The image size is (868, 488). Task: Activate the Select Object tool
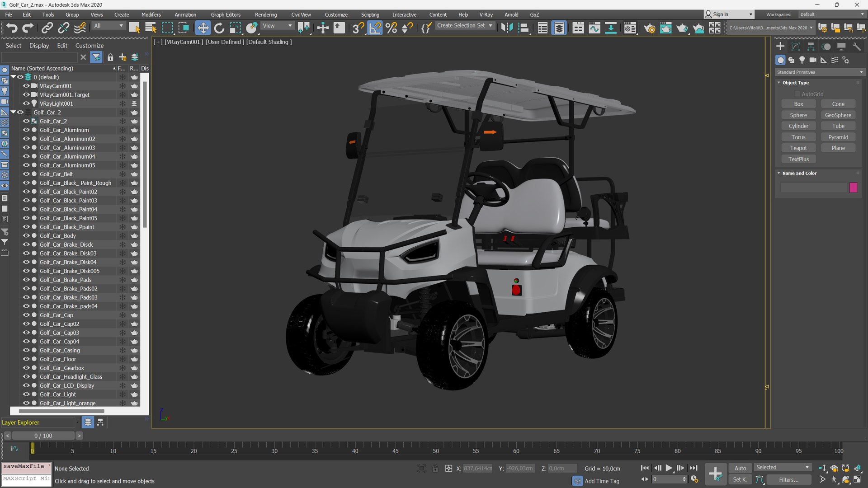click(x=134, y=28)
